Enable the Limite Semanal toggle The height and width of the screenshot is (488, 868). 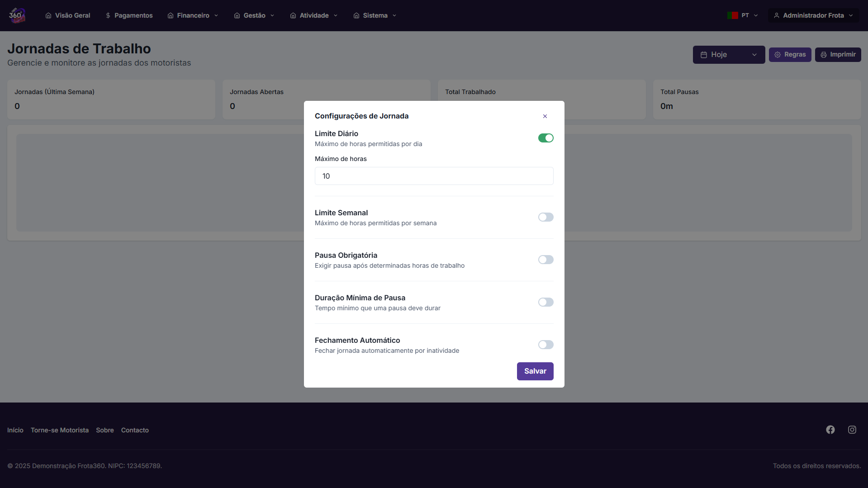[x=545, y=217]
